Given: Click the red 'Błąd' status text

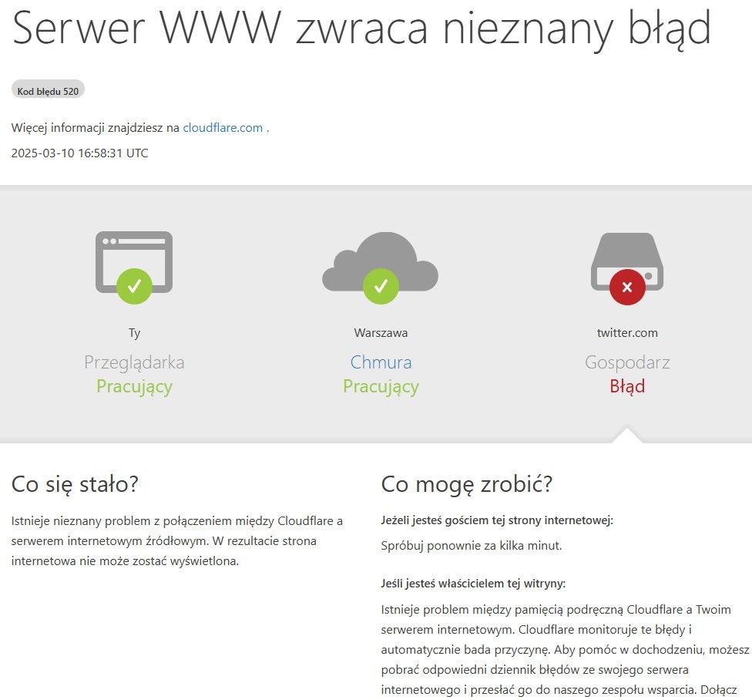Looking at the screenshot, I should click(x=627, y=387).
